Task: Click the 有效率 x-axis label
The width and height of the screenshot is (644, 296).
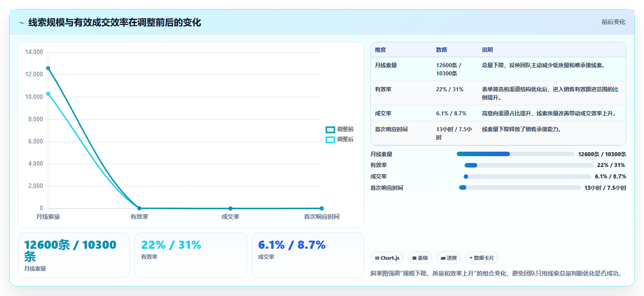Action: [139, 217]
